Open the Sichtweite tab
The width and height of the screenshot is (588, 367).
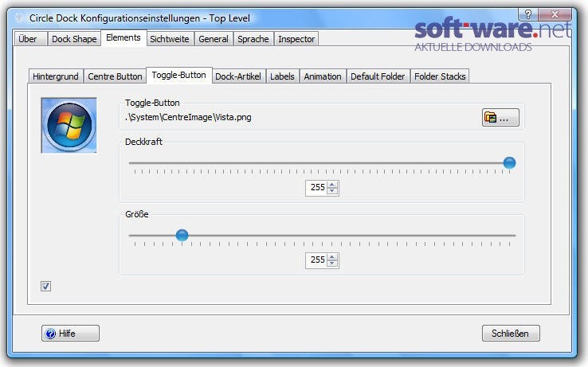170,39
